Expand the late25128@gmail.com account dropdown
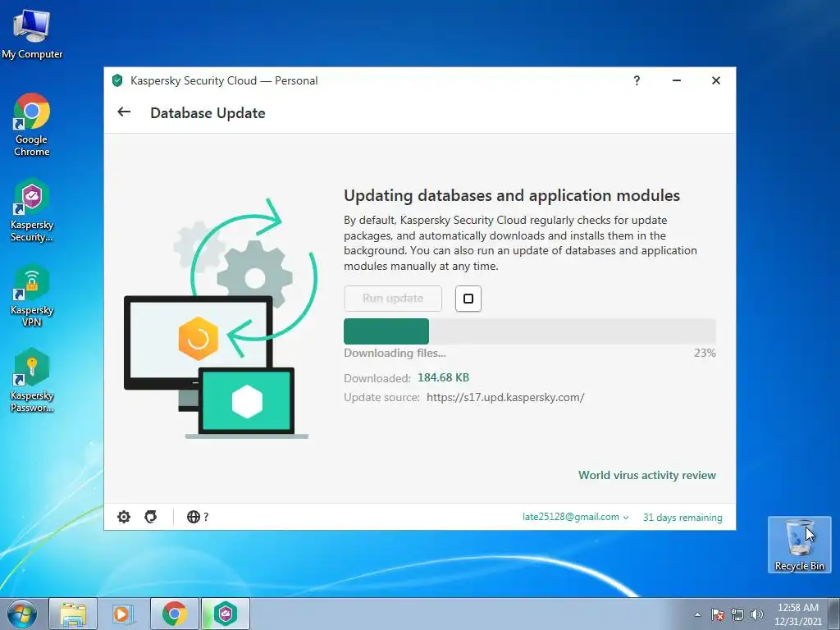Viewport: 840px width, 630px height. click(575, 517)
